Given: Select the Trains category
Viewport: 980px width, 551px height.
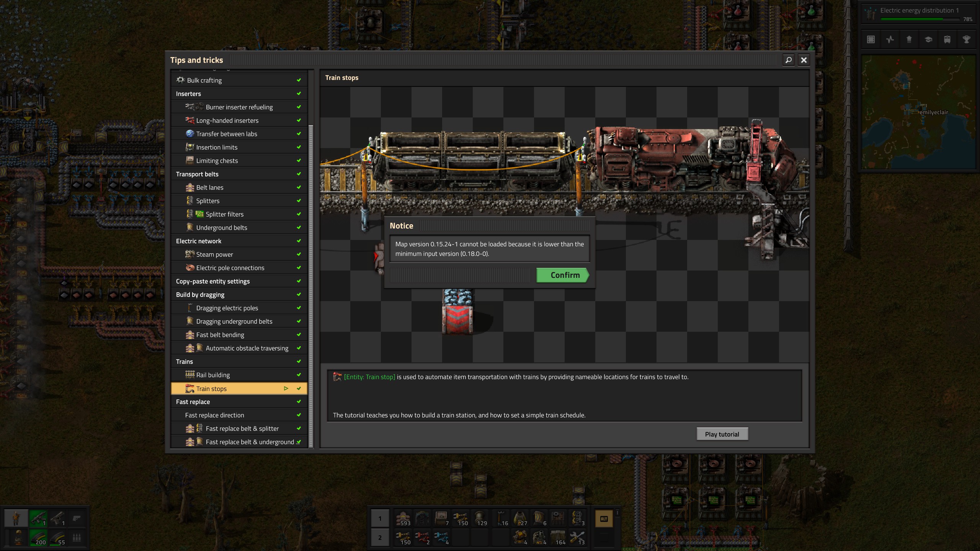Looking at the screenshot, I should tap(239, 362).
